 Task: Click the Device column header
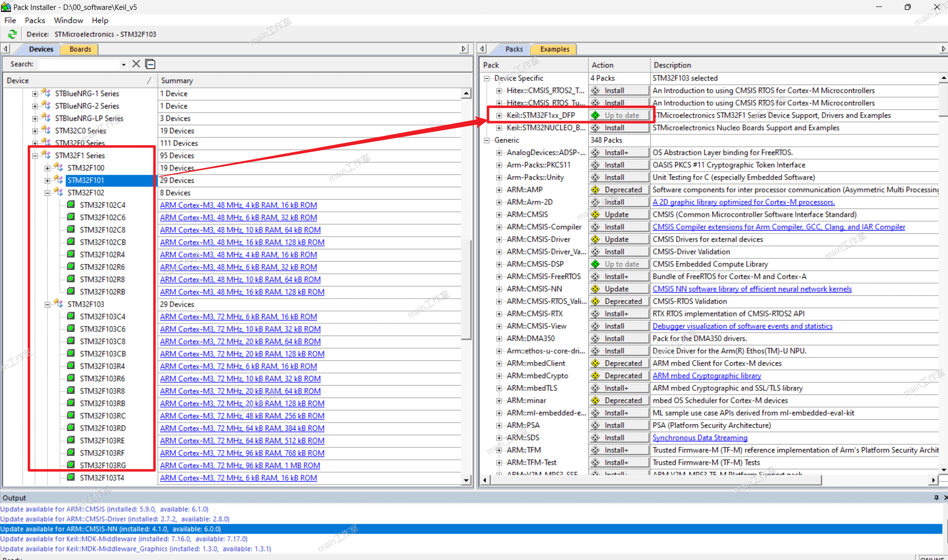tap(79, 80)
